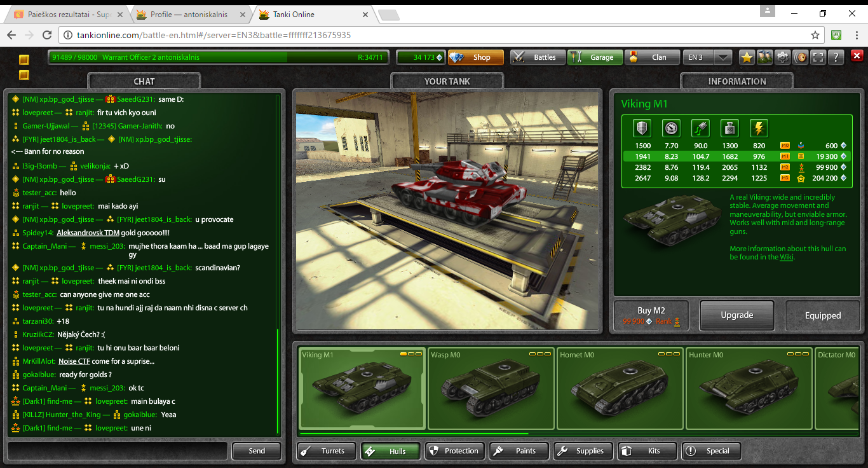Switch to the Protection category tab

tap(455, 451)
